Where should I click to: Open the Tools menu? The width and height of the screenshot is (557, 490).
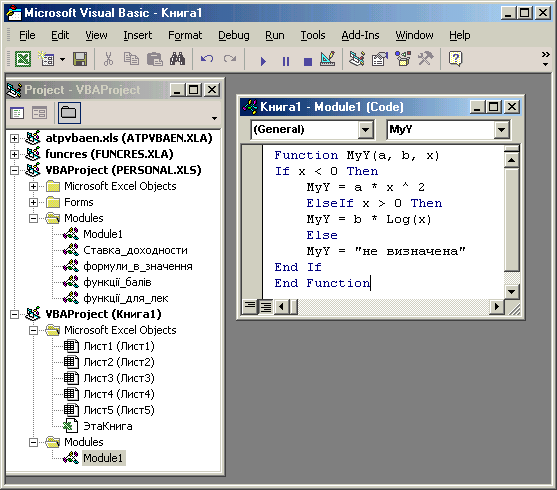313,35
